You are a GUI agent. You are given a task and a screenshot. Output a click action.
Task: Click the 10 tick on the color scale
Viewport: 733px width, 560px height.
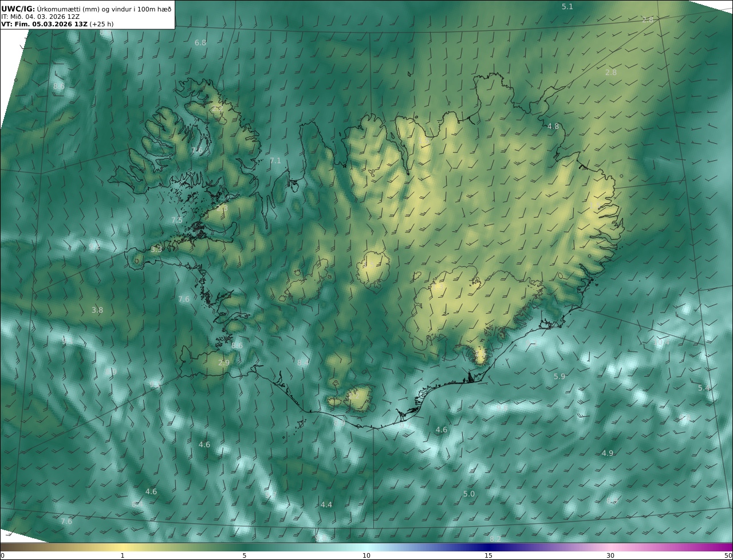(x=366, y=555)
